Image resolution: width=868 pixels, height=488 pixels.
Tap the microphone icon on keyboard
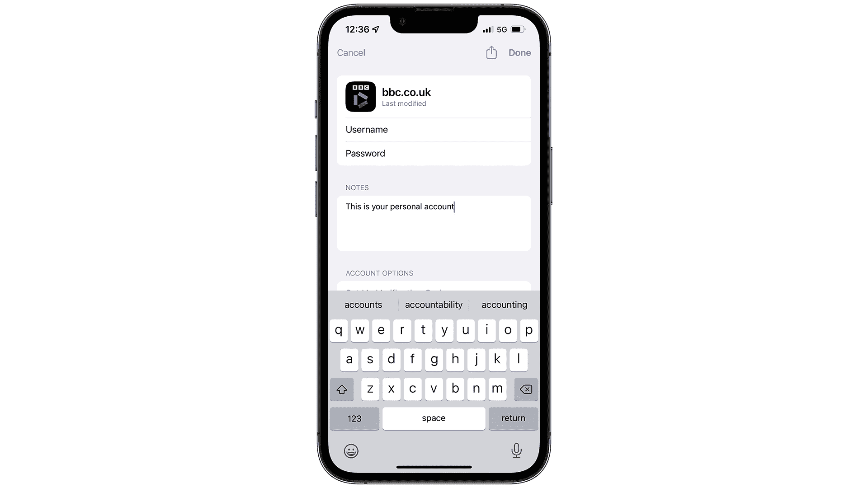tap(516, 450)
